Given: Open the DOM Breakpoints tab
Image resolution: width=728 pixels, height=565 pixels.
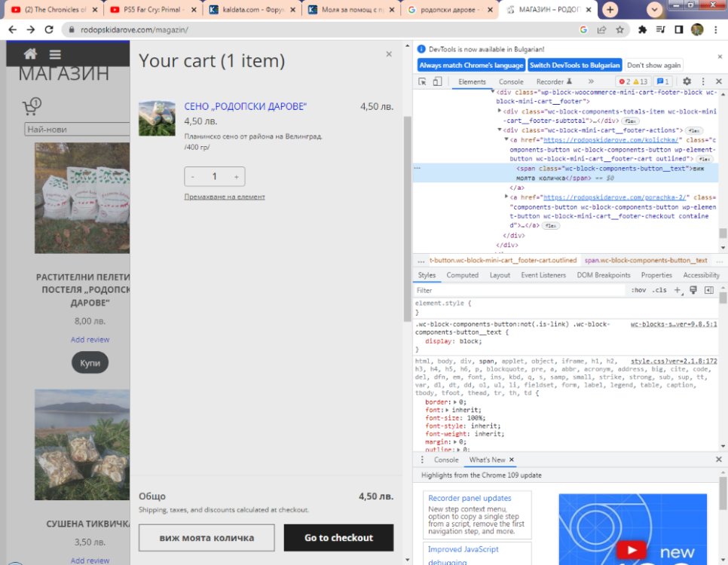Looking at the screenshot, I should pyautogui.click(x=604, y=275).
